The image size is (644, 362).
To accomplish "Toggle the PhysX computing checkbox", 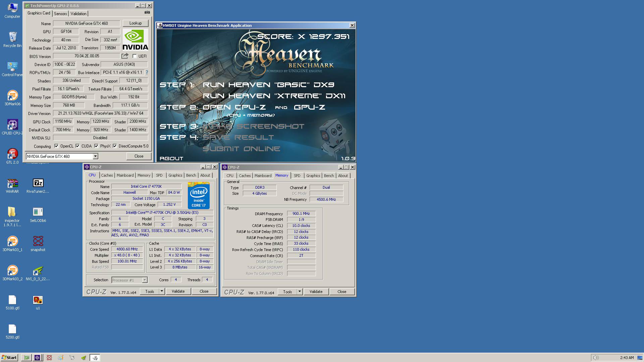I will pyautogui.click(x=96, y=146).
